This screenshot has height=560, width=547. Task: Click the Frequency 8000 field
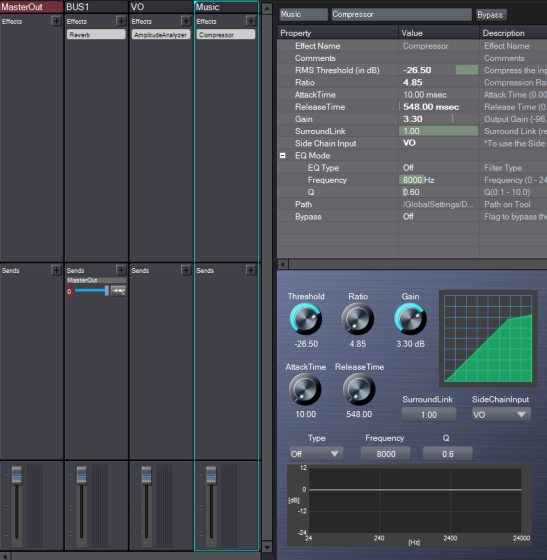point(386,454)
